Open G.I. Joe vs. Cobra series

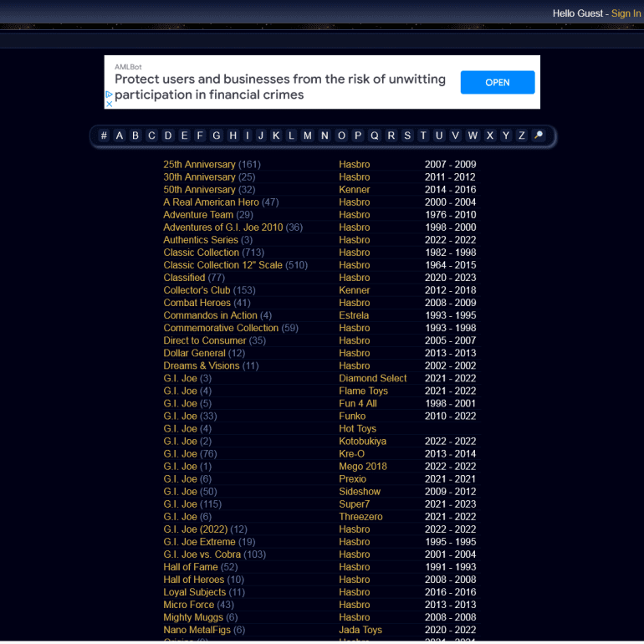[202, 555]
